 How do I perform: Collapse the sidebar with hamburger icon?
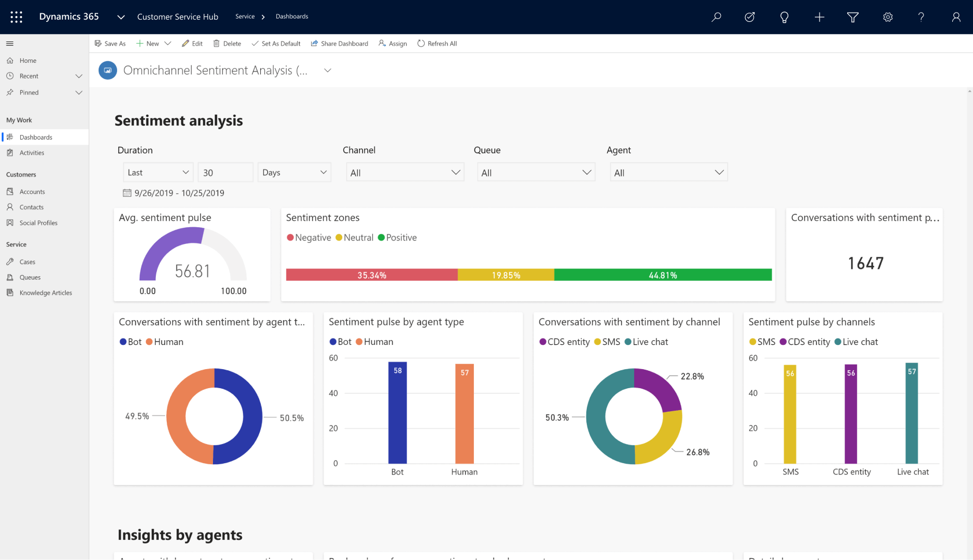click(10, 43)
